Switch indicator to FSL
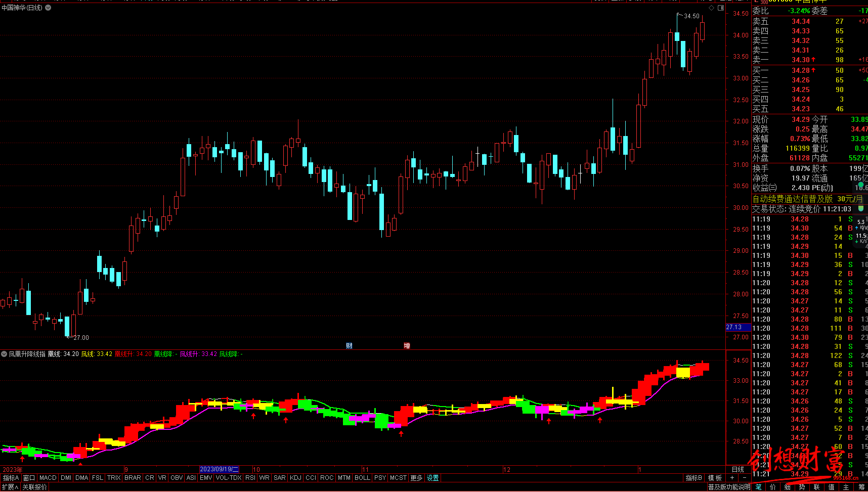 click(x=98, y=478)
